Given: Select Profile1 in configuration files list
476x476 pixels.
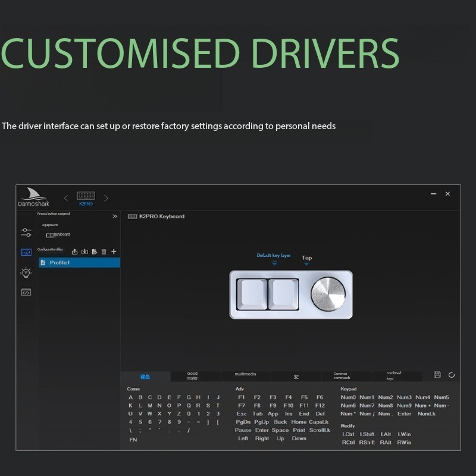Looking at the screenshot, I should coord(79,262).
